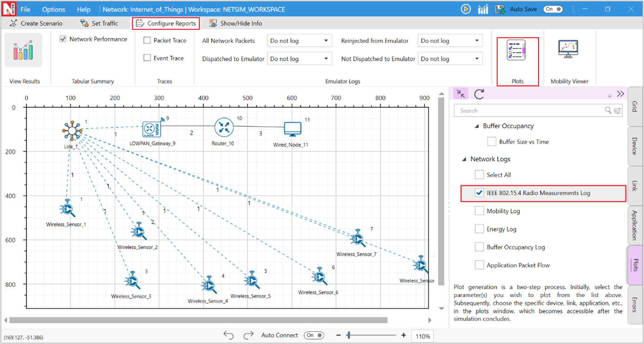644x344 pixels.
Task: Click the zoom slider handle
Action: point(349,335)
